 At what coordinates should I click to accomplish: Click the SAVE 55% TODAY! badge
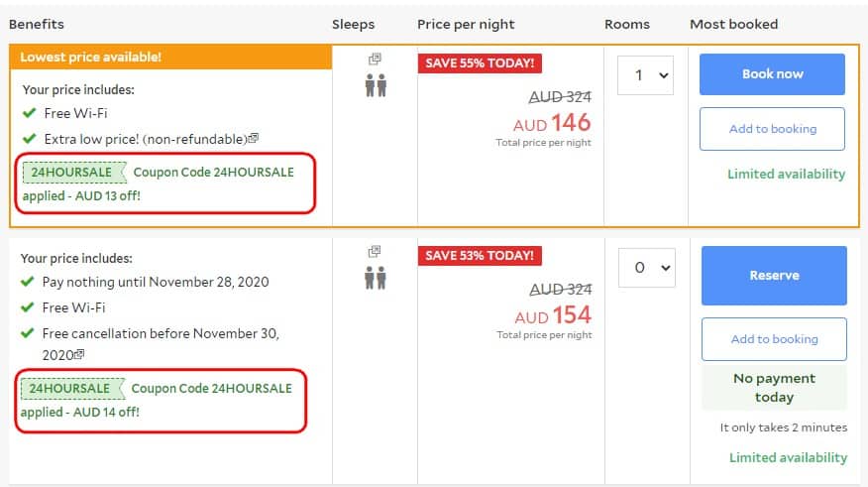480,63
